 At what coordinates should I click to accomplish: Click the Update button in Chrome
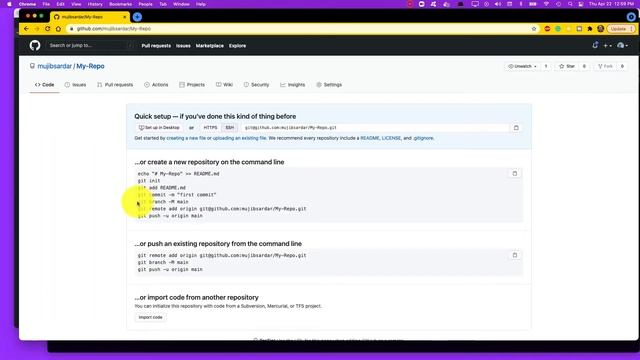(621, 29)
